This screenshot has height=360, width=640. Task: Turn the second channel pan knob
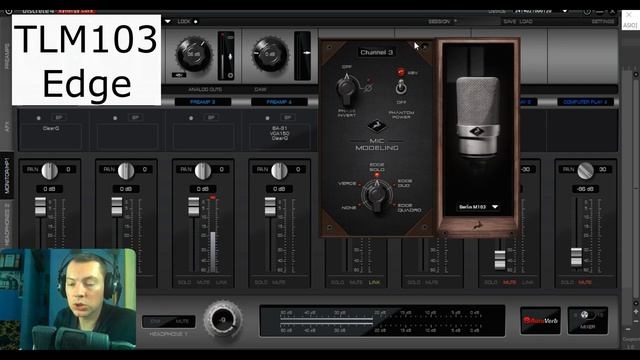point(126,170)
